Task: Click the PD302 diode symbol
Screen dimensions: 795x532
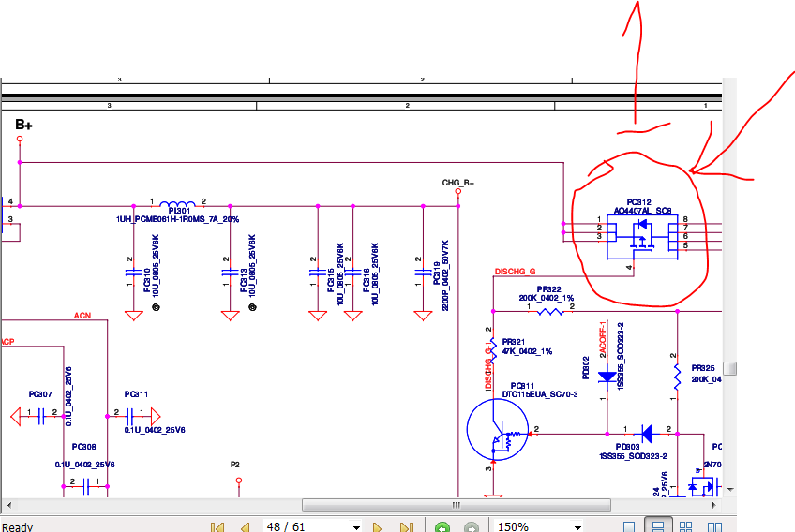Action: point(607,377)
